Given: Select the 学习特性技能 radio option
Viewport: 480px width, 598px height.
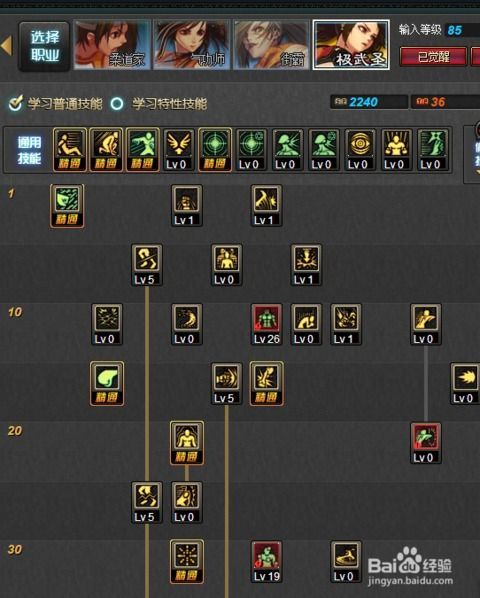Looking at the screenshot, I should (117, 104).
